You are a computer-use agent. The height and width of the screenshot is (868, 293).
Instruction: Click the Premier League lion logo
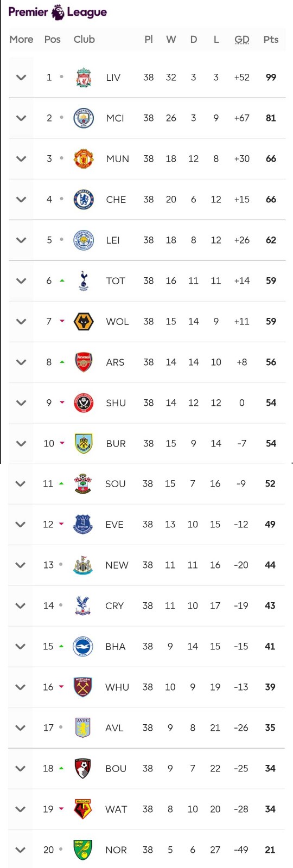[58, 12]
